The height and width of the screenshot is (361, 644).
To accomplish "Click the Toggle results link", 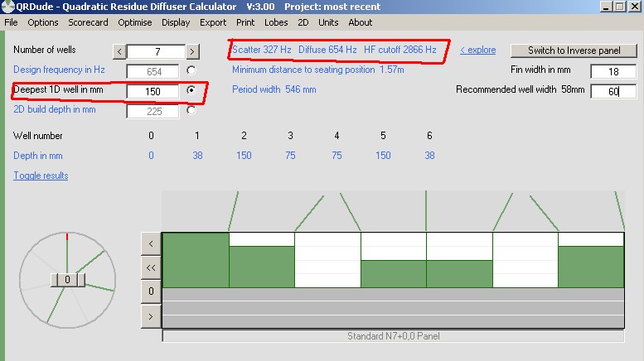I will pos(41,176).
